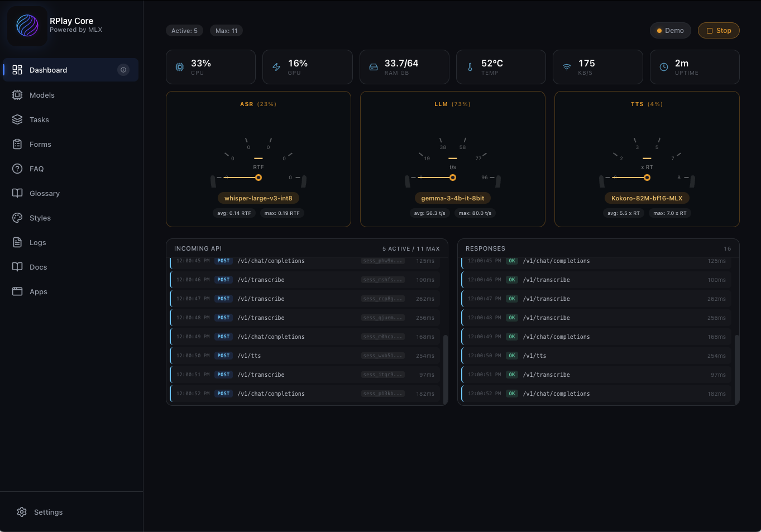Open Tasks via the stacked layers icon

pos(17,119)
